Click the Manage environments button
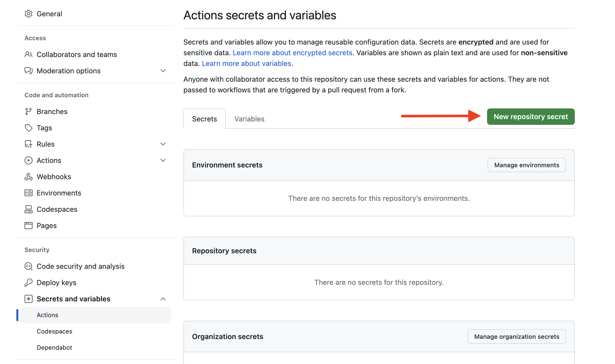Viewport: 615px width, 364px height. point(527,165)
